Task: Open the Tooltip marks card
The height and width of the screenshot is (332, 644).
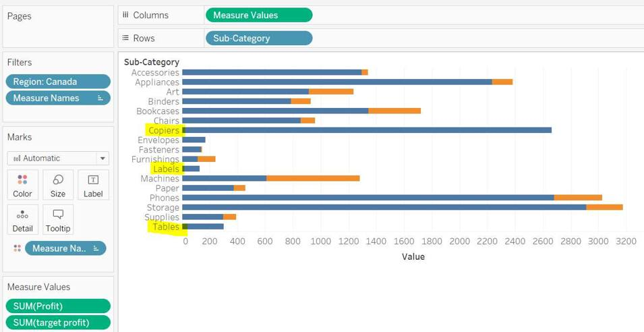Action: point(58,215)
